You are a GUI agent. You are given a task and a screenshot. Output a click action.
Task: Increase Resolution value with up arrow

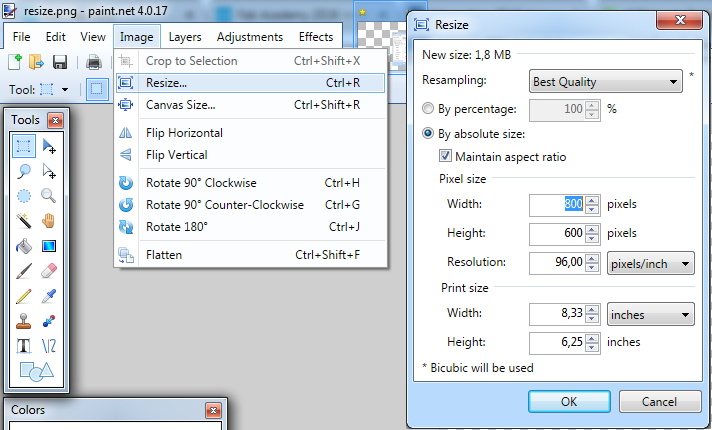point(591,258)
